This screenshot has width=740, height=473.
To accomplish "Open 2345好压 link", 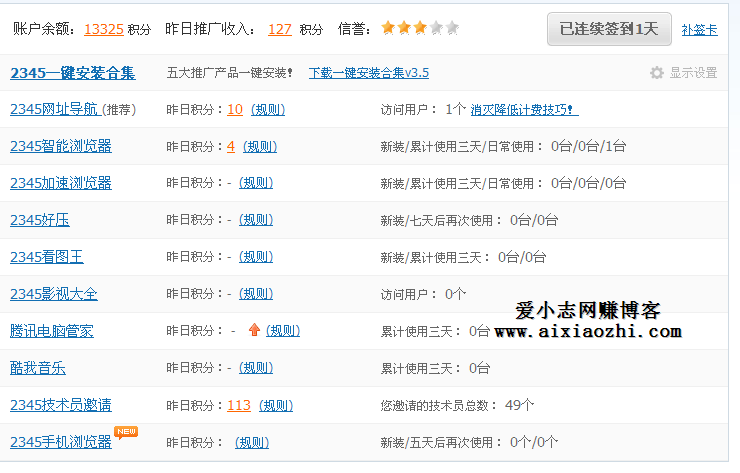I will coord(40,220).
